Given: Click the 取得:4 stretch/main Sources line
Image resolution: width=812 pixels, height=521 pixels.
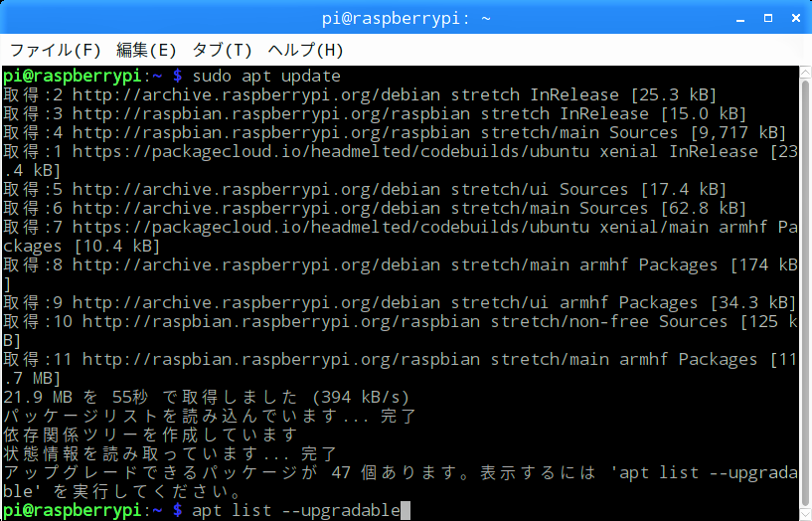Looking at the screenshot, I should (395, 132).
